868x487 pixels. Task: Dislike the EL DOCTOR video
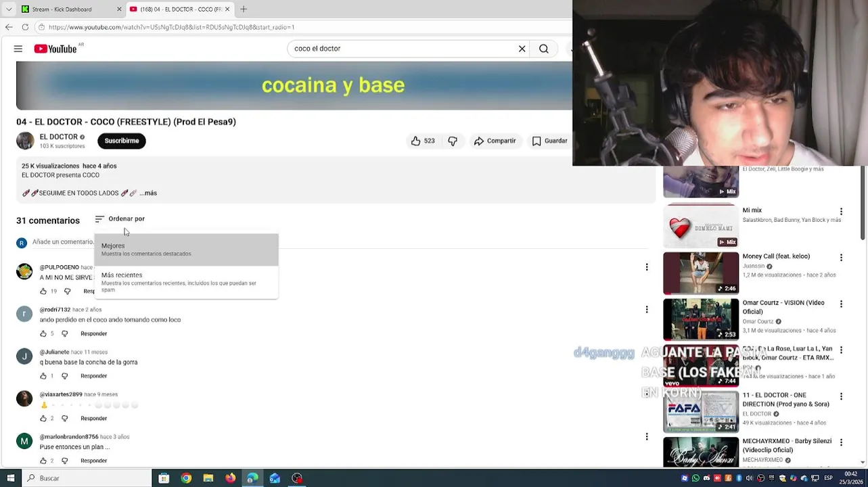tap(453, 141)
